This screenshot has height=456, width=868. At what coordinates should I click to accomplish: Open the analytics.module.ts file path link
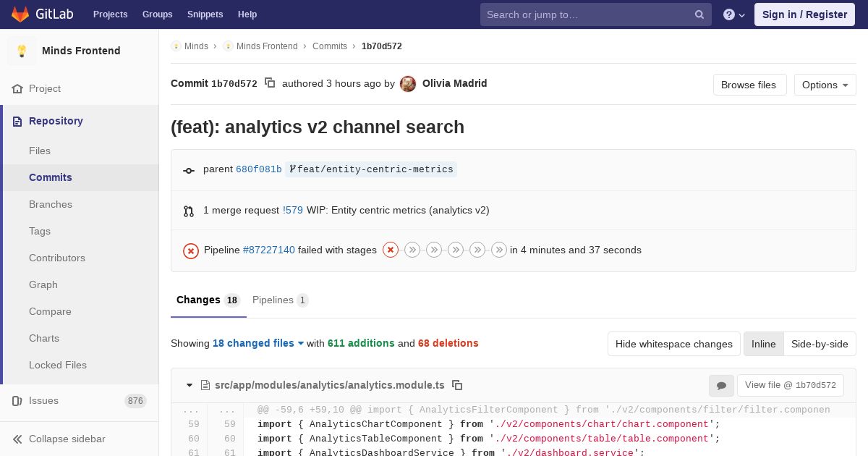(x=329, y=385)
